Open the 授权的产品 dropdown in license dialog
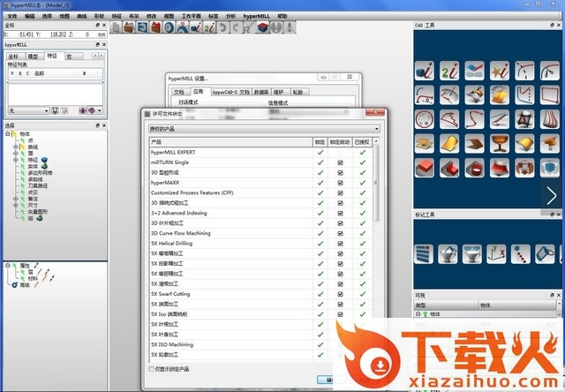This screenshot has width=565, height=392. tap(265, 129)
